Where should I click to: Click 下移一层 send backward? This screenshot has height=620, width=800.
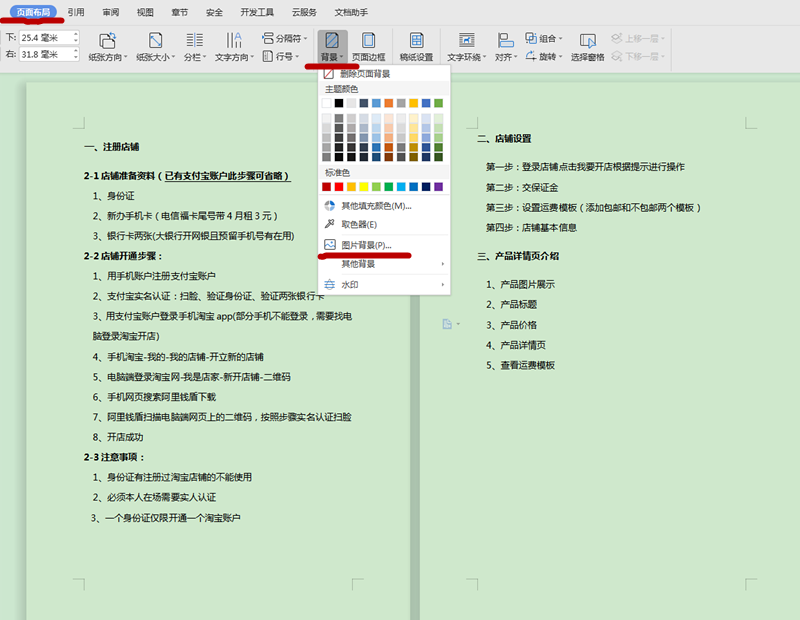(x=638, y=56)
